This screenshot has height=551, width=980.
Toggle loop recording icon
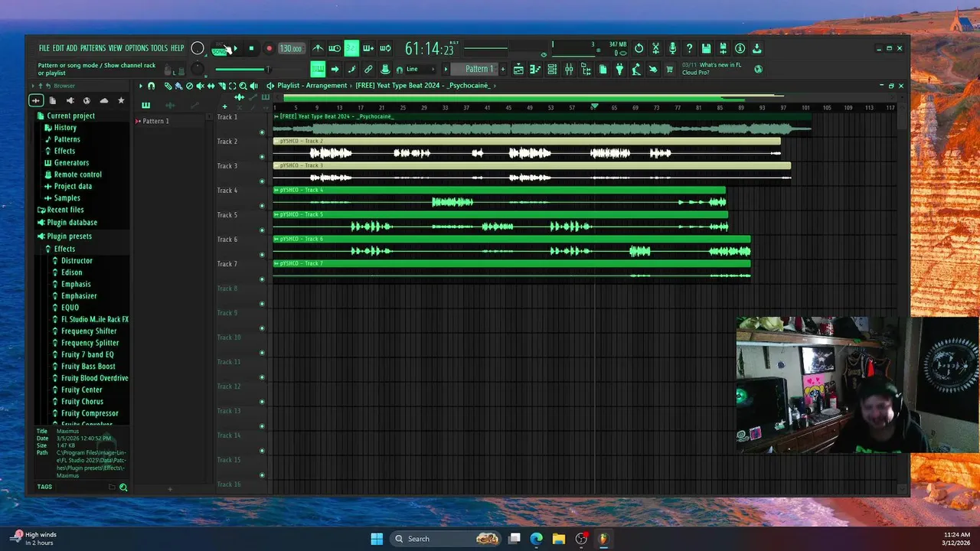click(385, 48)
